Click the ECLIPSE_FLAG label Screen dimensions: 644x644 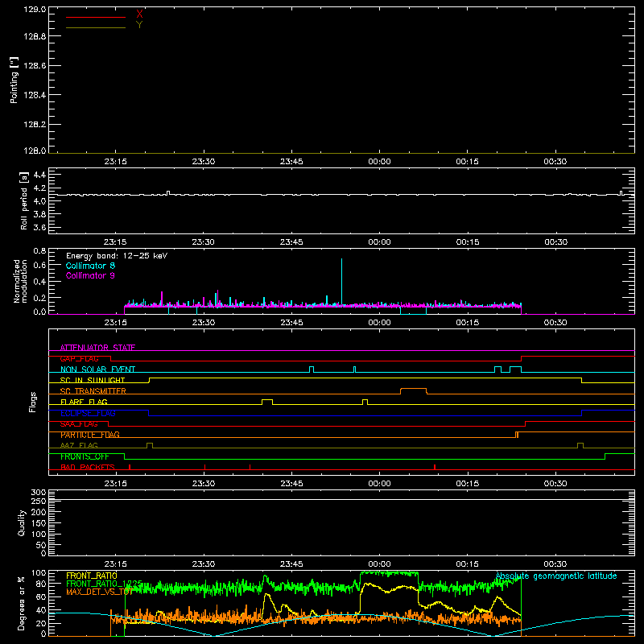click(x=88, y=413)
